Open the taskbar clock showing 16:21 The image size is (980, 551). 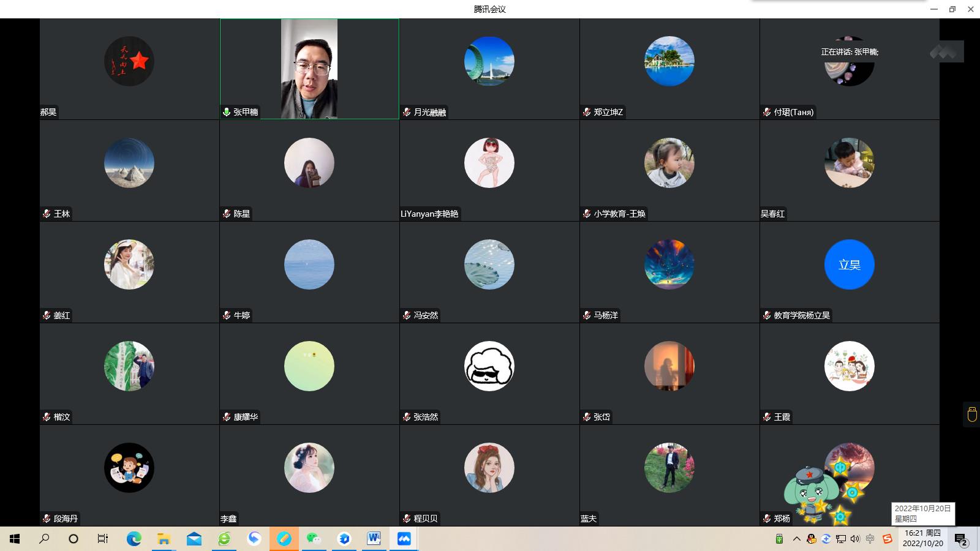[x=922, y=539]
